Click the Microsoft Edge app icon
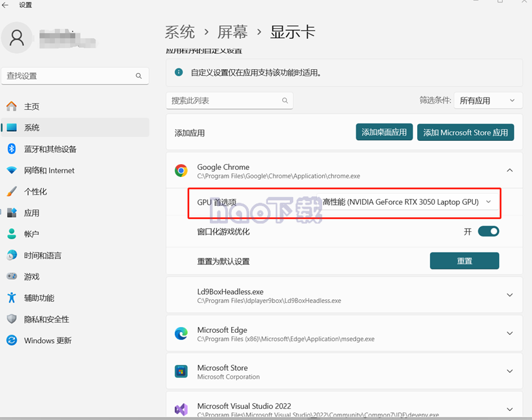Viewport: 532px width, 420px height. (x=180, y=333)
